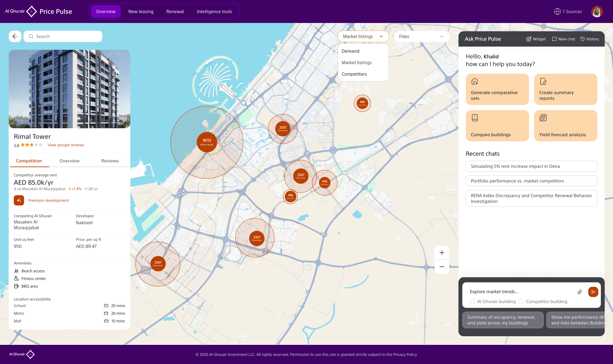Click the attachment paperclip icon
Screen dimensions: 613x364
click(x=580, y=292)
